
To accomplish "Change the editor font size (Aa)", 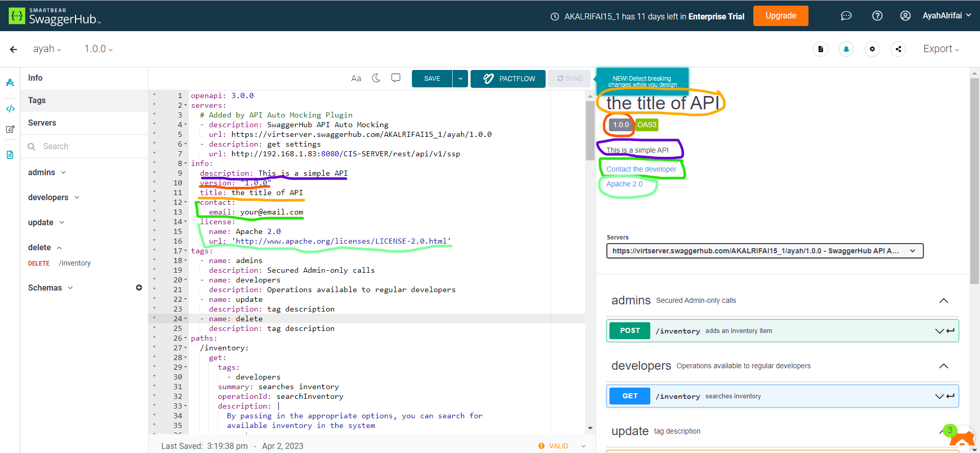I will click(356, 78).
